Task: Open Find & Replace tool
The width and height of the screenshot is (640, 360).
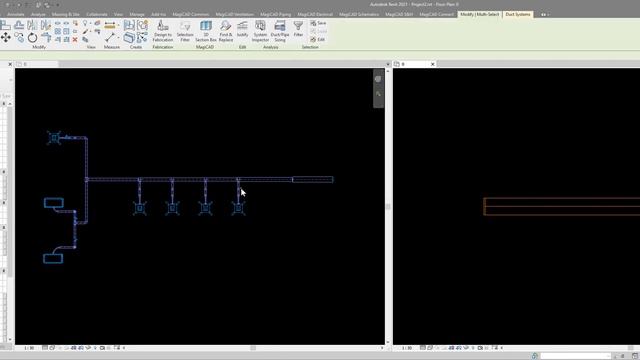Action: tap(225, 31)
